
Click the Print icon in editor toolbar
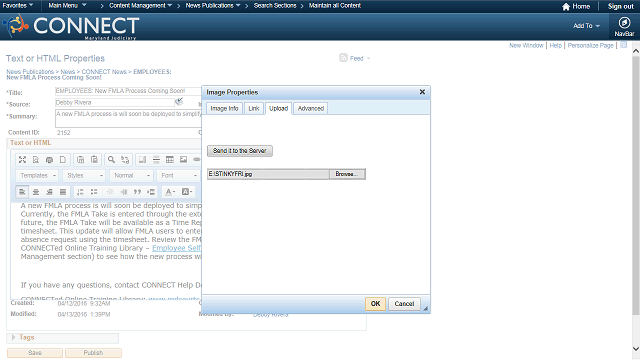pyautogui.click(x=49, y=160)
